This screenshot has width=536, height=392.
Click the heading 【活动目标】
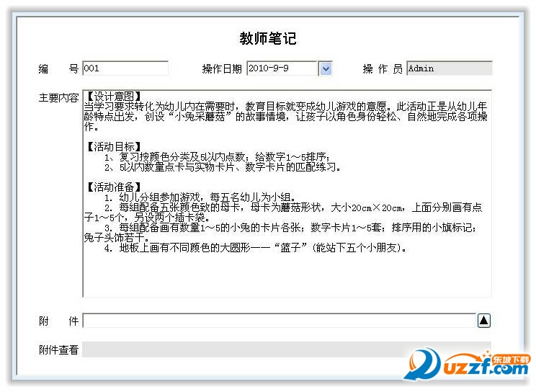[x=112, y=147]
